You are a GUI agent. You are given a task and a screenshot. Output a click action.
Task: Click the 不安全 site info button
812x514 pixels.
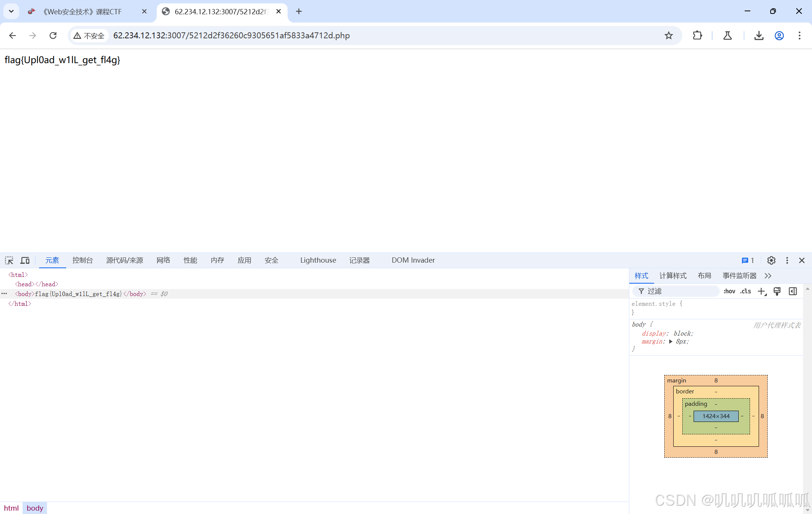click(89, 35)
